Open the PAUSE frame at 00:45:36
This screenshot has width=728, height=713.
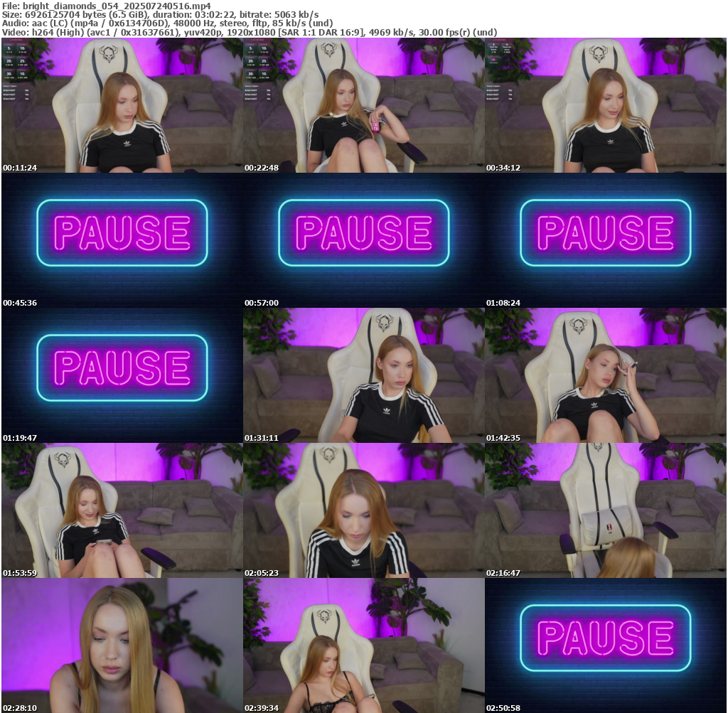(x=122, y=240)
